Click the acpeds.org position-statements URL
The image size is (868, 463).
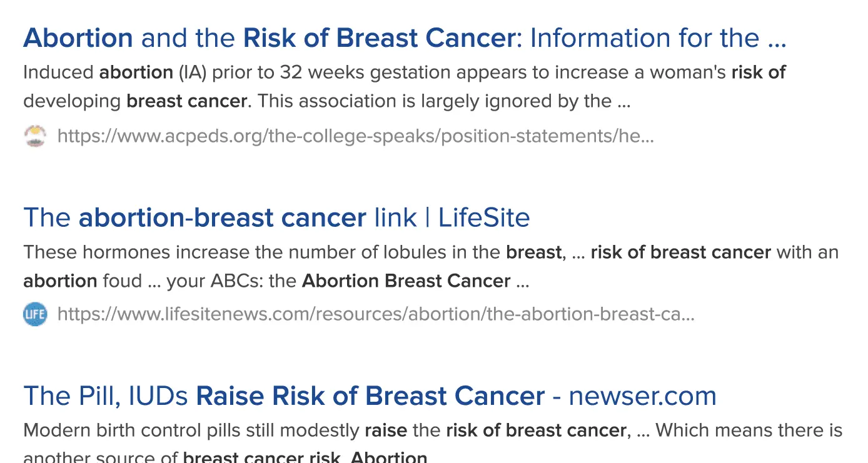(355, 136)
